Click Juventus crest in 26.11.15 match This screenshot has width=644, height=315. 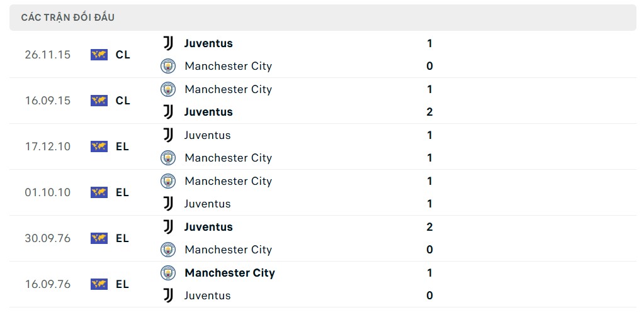(x=168, y=43)
